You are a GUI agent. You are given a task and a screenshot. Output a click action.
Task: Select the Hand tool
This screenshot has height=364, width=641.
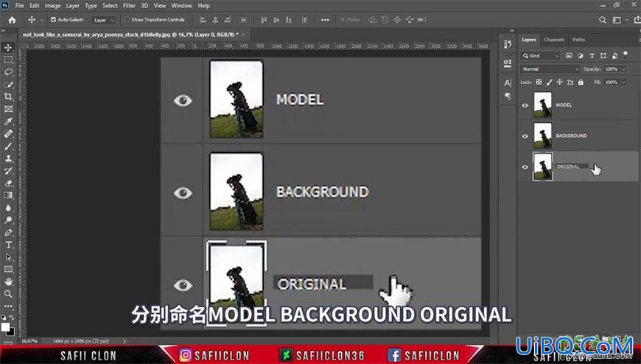click(x=8, y=281)
